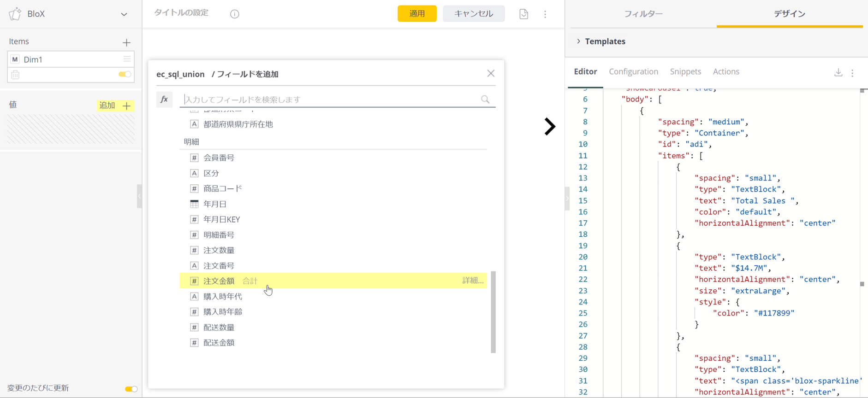Screen dimensions: 868x398
Task: Open the BloX widget type dropdown
Action: pyautogui.click(x=124, y=14)
